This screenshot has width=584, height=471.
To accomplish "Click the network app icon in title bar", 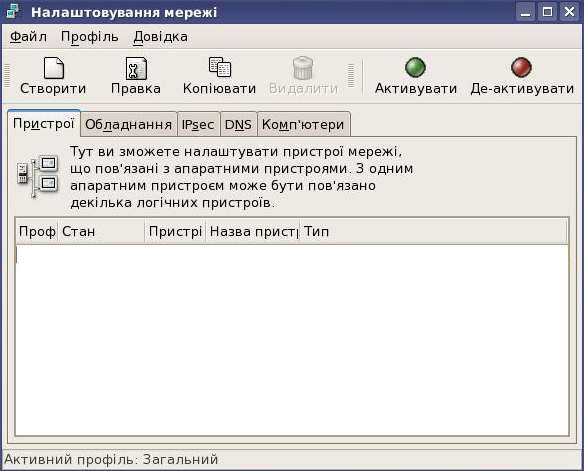I will tap(13, 11).
